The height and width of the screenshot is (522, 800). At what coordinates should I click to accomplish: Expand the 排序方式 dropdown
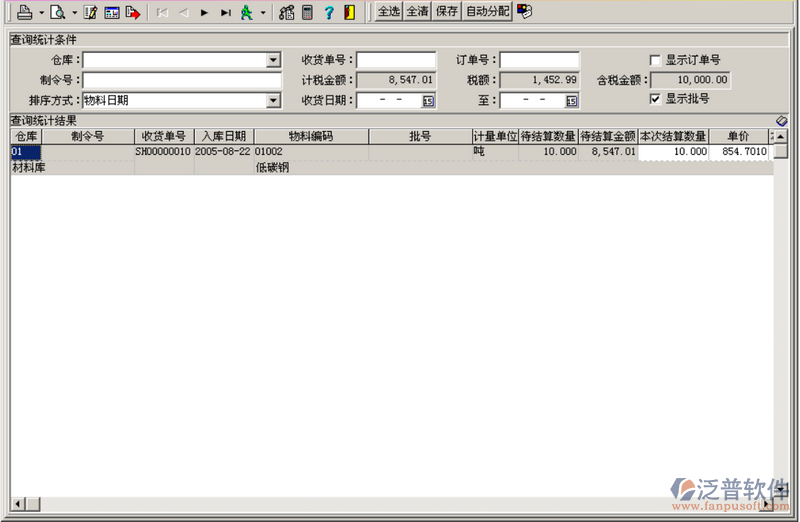pos(273,101)
